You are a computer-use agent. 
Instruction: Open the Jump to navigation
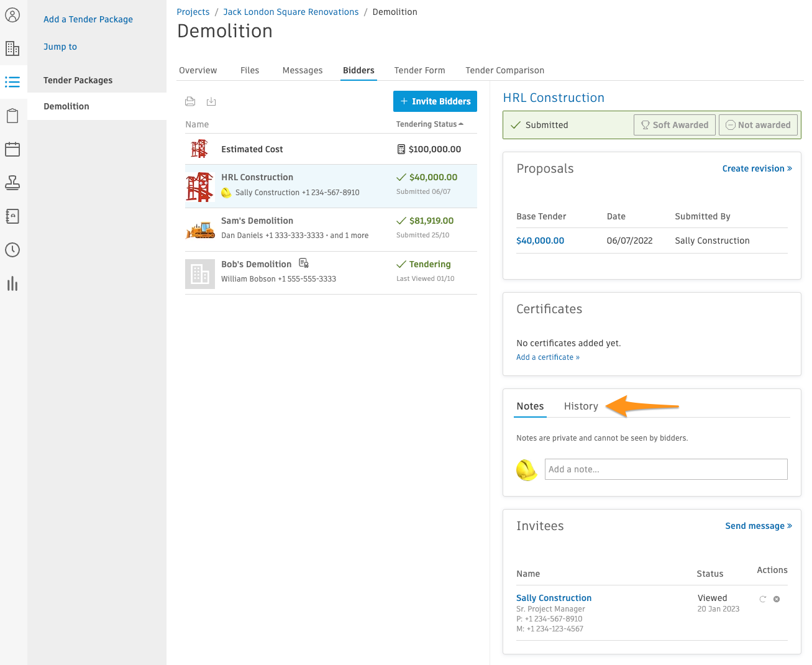pyautogui.click(x=60, y=47)
